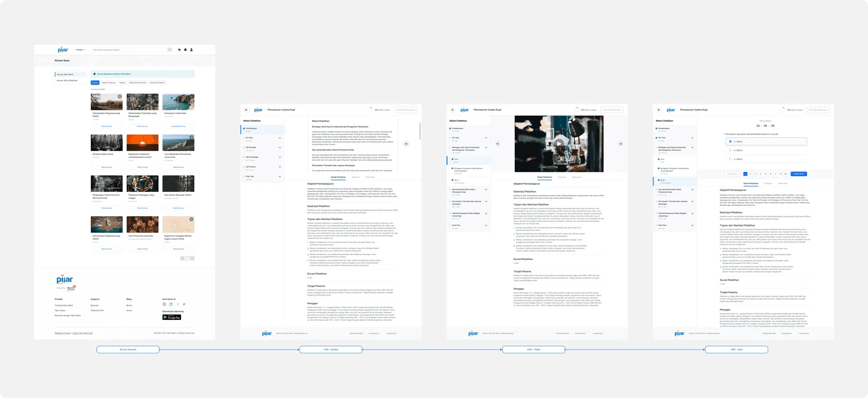
Task: Click the back arrow in LMS Video header
Action: click(x=453, y=110)
